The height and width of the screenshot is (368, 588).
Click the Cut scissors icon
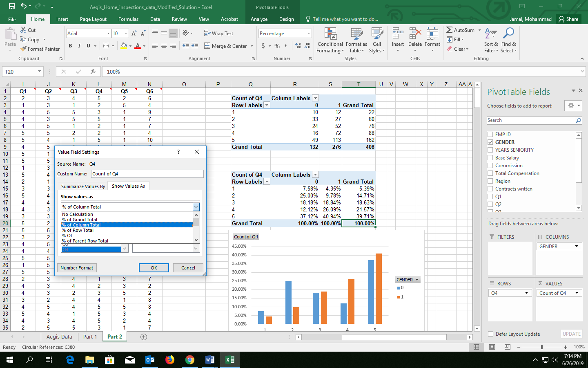point(23,30)
